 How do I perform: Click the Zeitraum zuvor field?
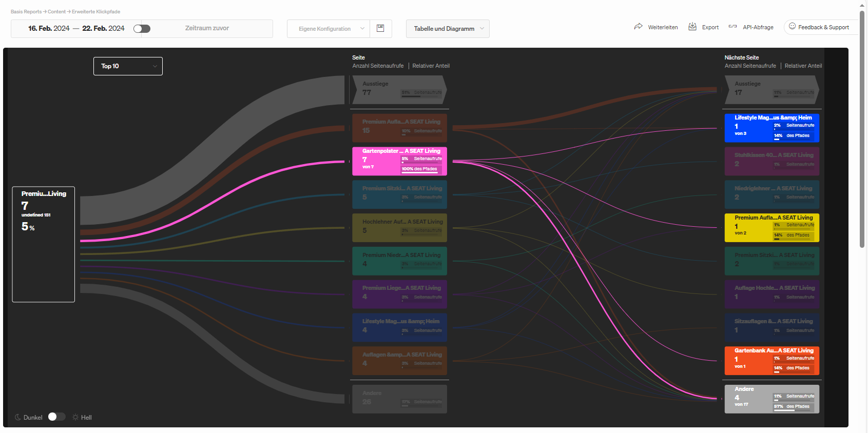[207, 29]
